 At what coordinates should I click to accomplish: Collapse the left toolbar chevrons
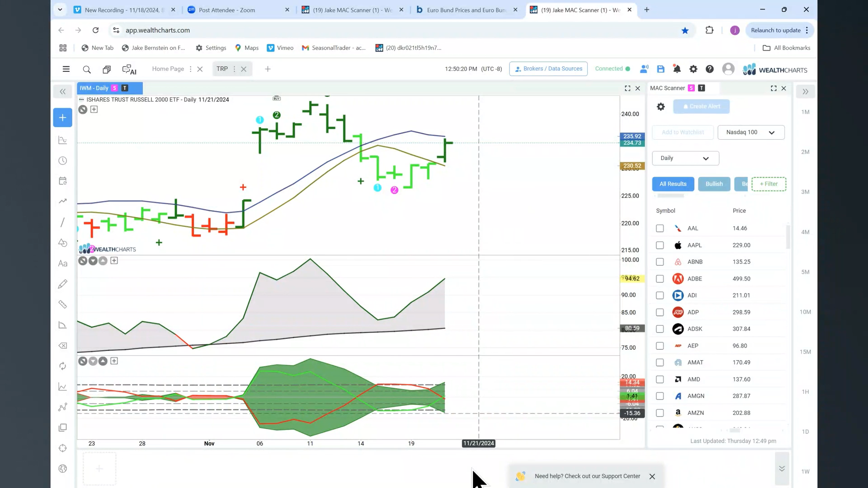click(63, 92)
